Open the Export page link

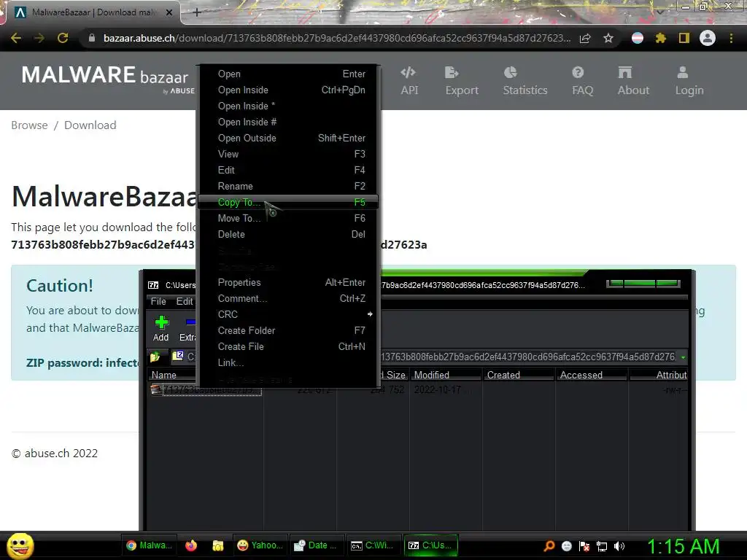click(462, 80)
